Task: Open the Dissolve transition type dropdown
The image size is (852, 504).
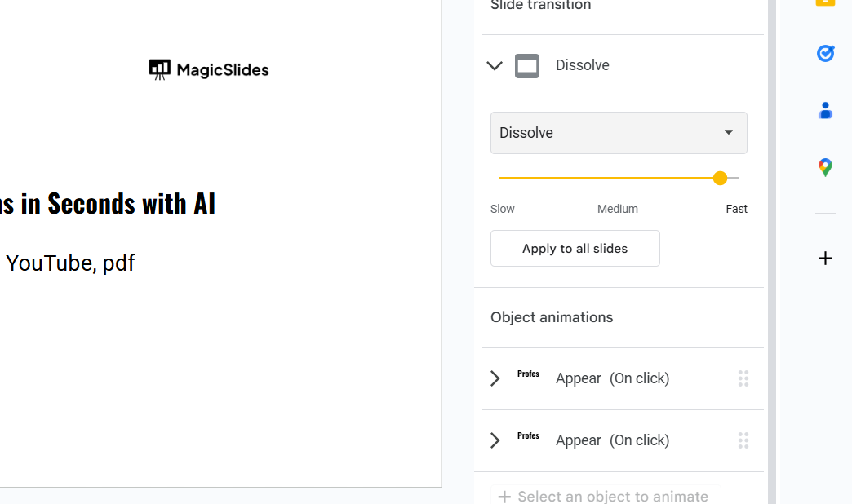Action: tap(619, 133)
